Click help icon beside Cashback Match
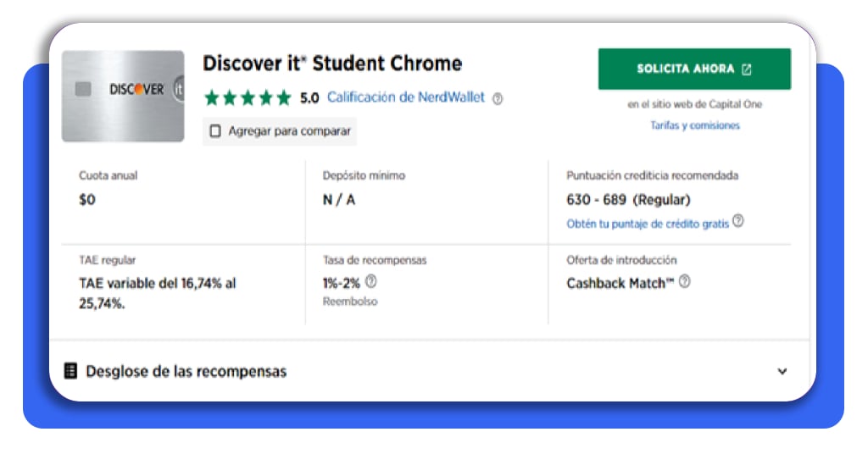This screenshot has width=868, height=454. click(685, 281)
